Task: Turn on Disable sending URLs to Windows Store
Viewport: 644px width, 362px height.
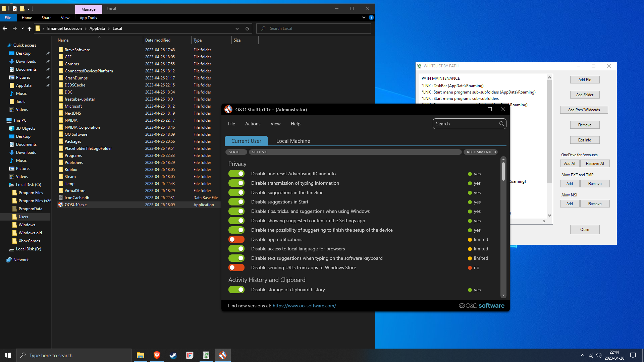Action: coord(236,267)
